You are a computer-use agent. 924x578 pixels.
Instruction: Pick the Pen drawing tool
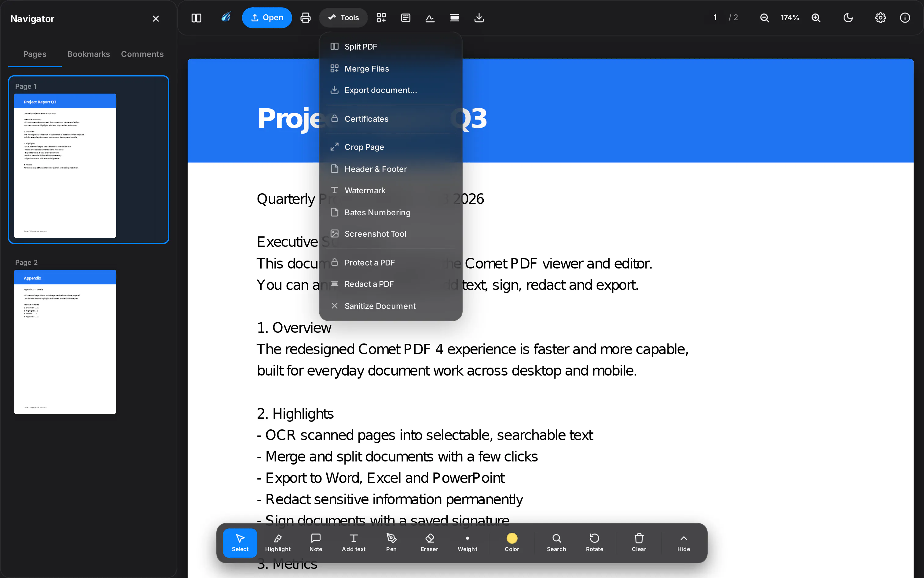tap(391, 543)
